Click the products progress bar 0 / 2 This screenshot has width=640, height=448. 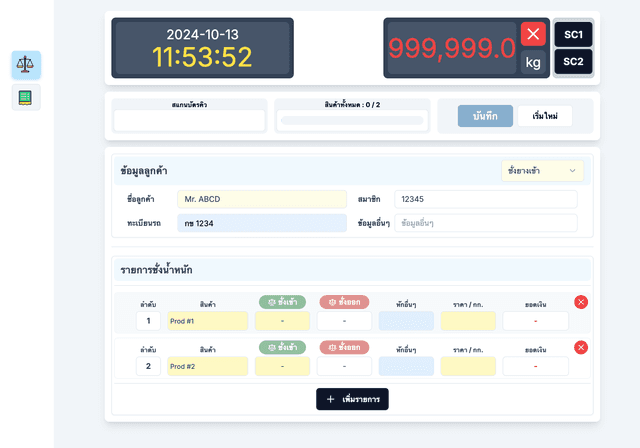click(352, 120)
